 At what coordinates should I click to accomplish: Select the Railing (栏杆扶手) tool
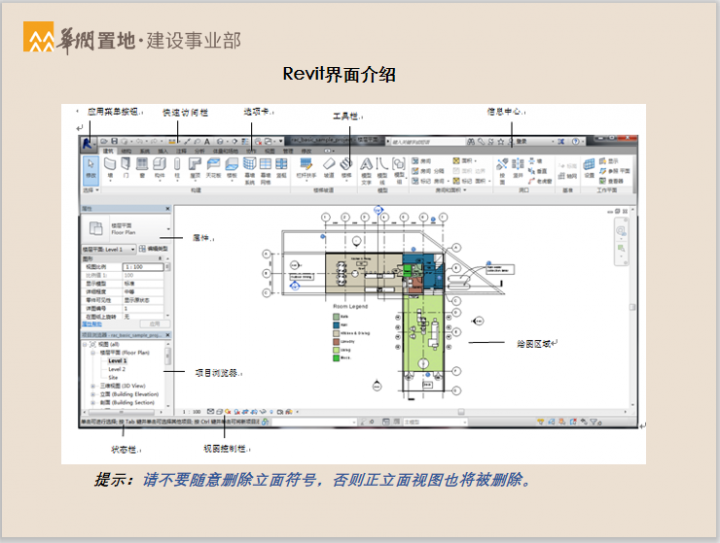(306, 167)
